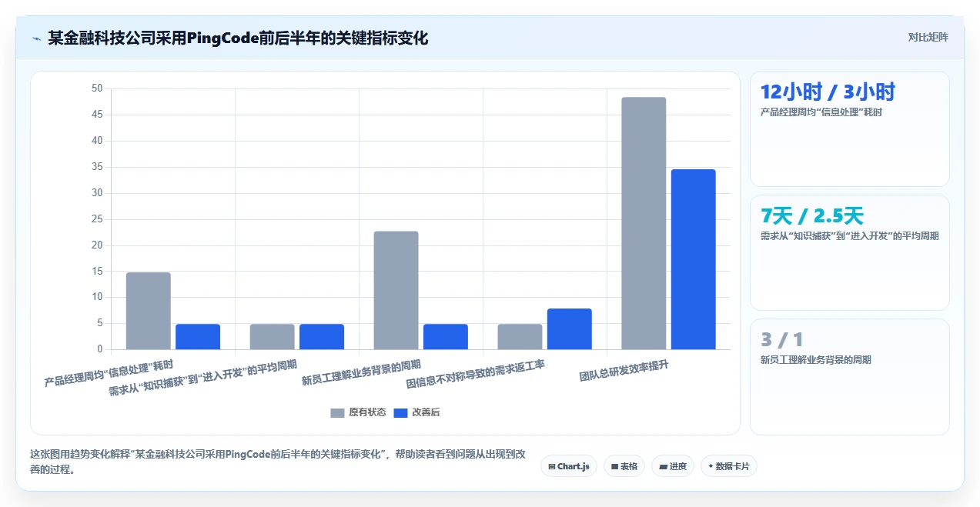Screen dimensions: 980x507
Task: Click the lightning icon beside the chart title
Action: pyautogui.click(x=36, y=38)
